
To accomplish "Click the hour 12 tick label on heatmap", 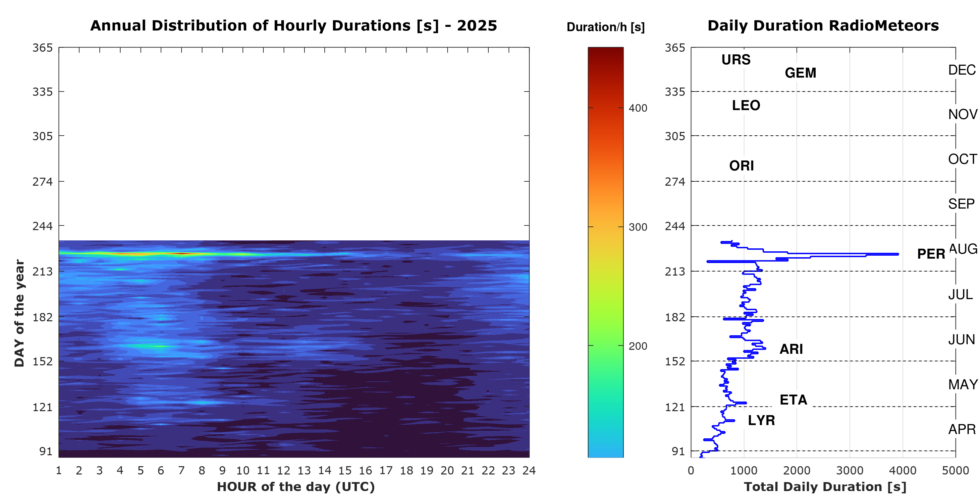I will (284, 471).
